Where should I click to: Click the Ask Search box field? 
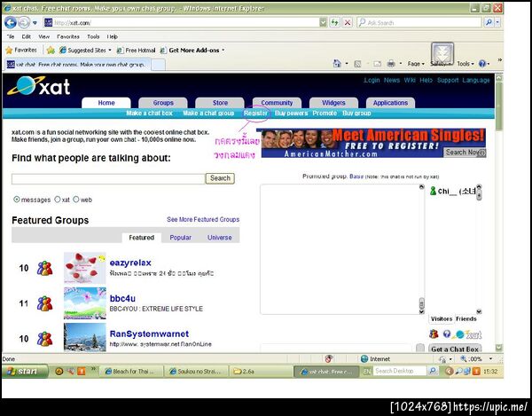click(x=419, y=23)
